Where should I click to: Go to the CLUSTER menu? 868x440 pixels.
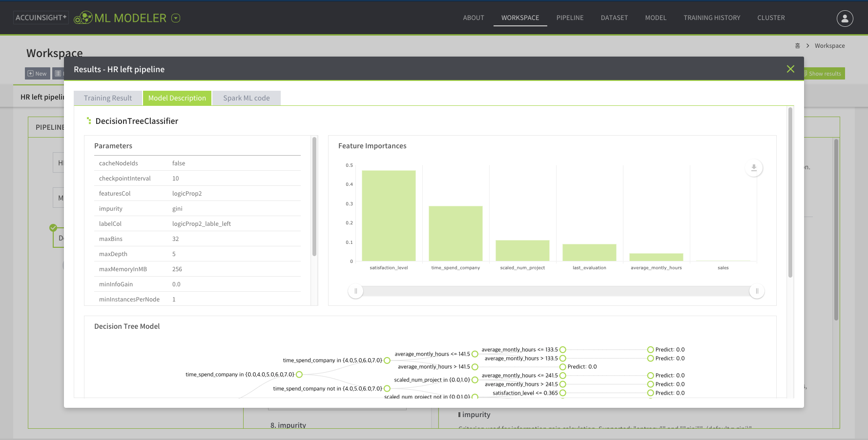(771, 18)
